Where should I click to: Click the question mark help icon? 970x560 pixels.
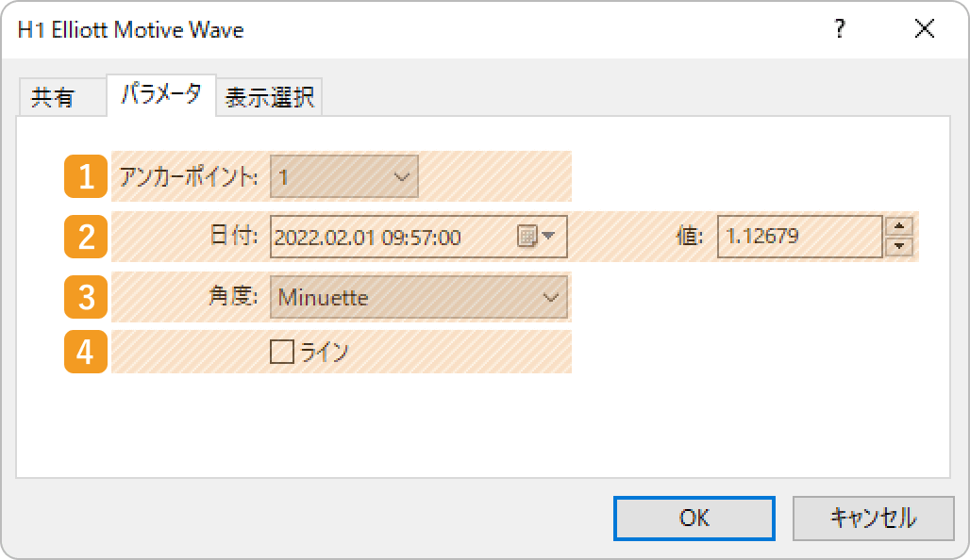pyautogui.click(x=839, y=29)
